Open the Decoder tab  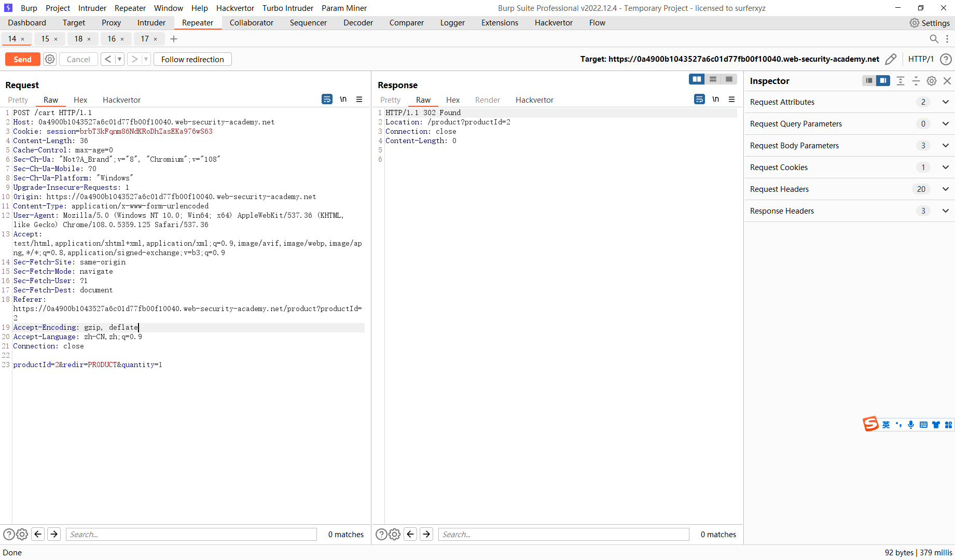[358, 23]
